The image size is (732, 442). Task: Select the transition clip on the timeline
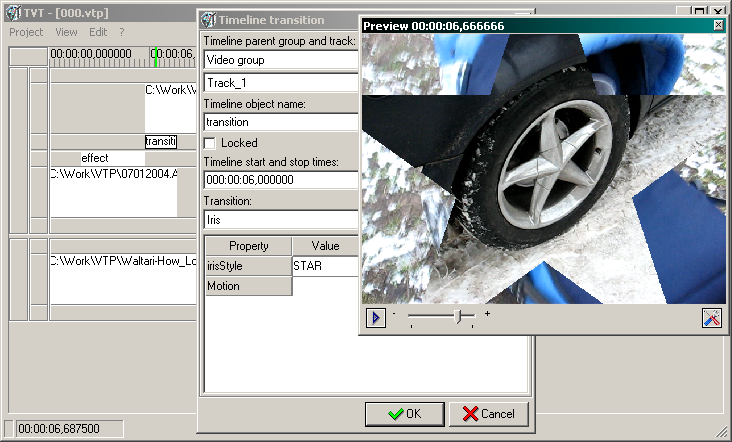point(161,141)
